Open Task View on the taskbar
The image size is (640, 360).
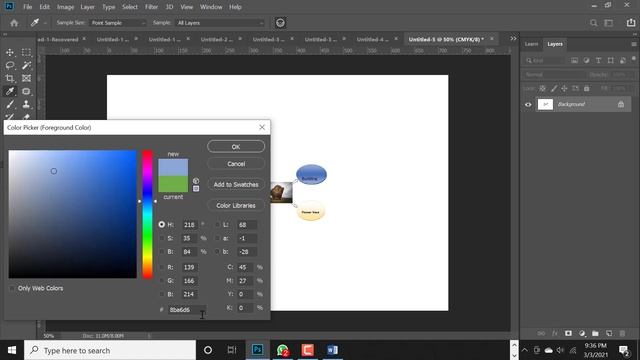[x=232, y=350]
